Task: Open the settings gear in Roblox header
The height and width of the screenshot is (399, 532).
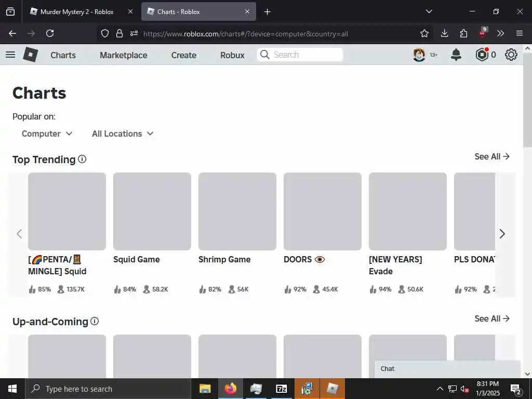Action: (511, 55)
